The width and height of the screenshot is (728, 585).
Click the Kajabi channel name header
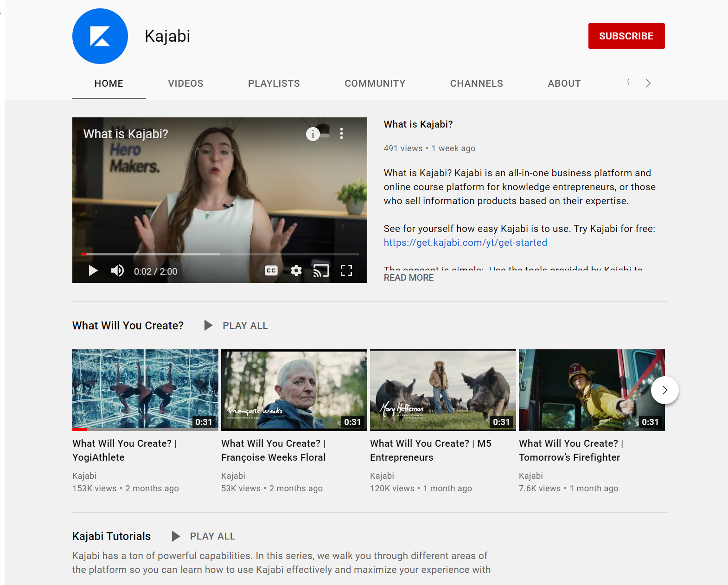click(x=167, y=36)
